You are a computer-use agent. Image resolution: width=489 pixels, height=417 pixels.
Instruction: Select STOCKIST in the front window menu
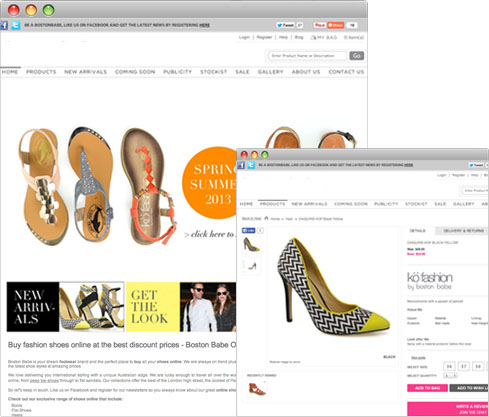coord(416,204)
